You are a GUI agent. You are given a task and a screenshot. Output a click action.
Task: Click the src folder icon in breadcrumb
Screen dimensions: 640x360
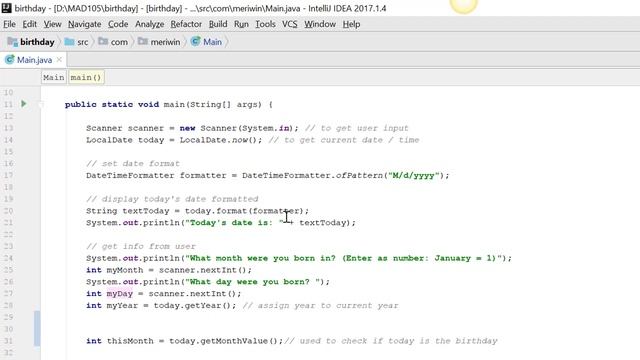(x=69, y=41)
